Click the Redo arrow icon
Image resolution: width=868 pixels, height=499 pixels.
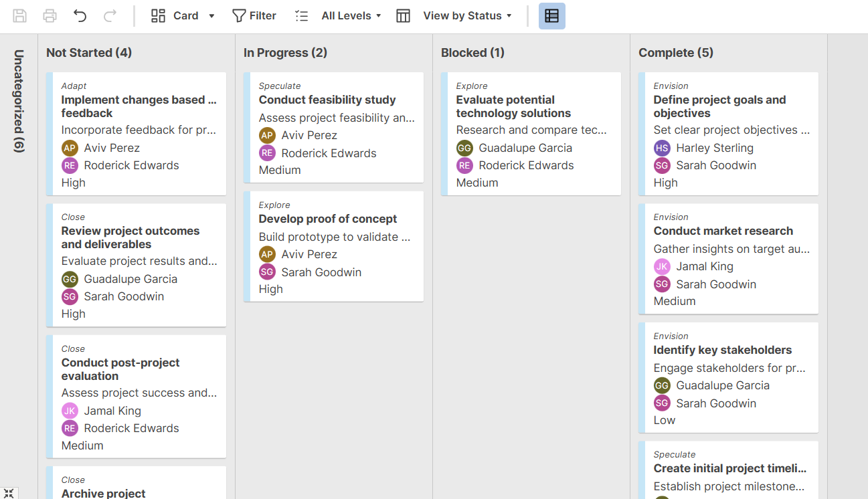click(110, 16)
